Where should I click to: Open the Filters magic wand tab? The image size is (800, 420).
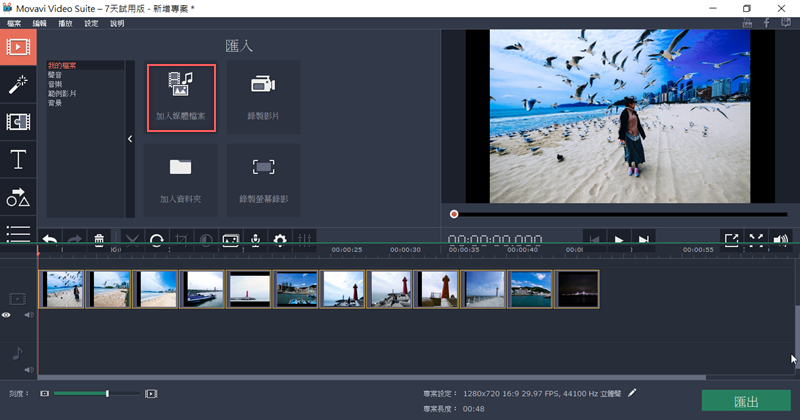(18, 84)
